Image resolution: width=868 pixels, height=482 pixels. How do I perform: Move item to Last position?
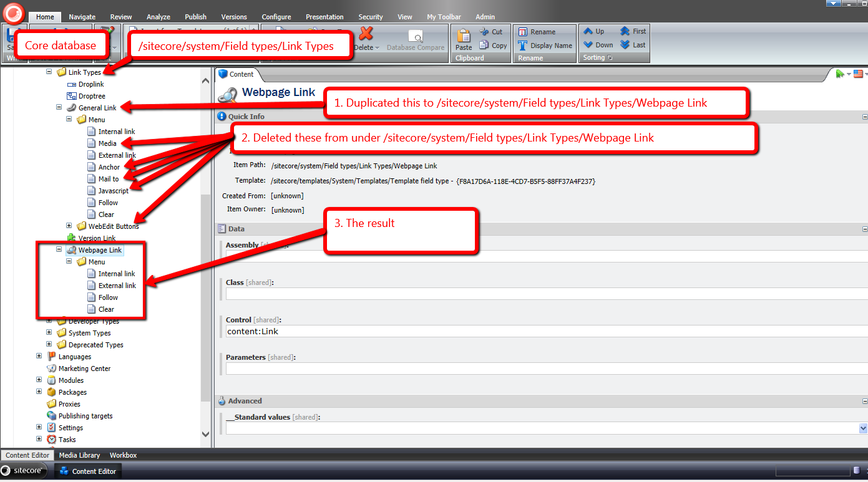[x=625, y=45]
